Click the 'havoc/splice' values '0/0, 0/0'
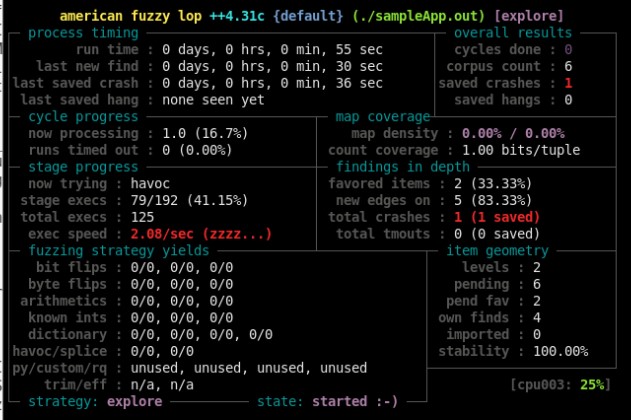Image resolution: width=631 pixels, height=420 pixels. click(x=162, y=352)
